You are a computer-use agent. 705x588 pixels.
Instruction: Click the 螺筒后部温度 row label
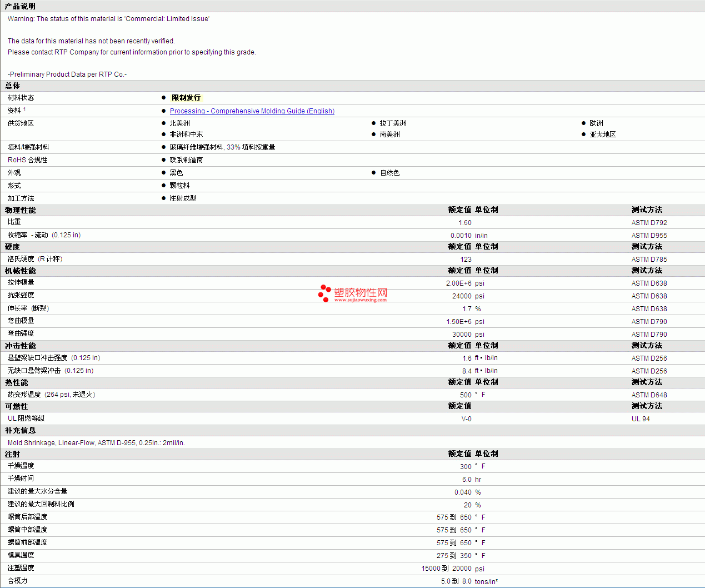[28, 517]
